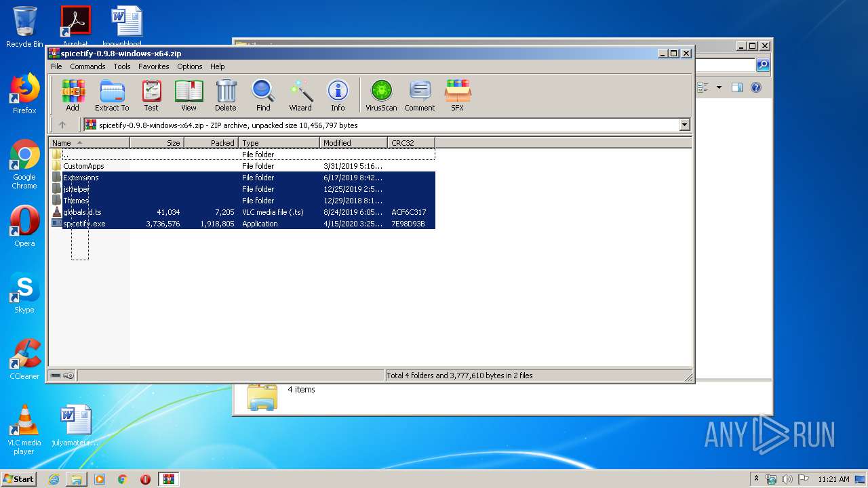Sort by the Size column header

click(x=157, y=142)
